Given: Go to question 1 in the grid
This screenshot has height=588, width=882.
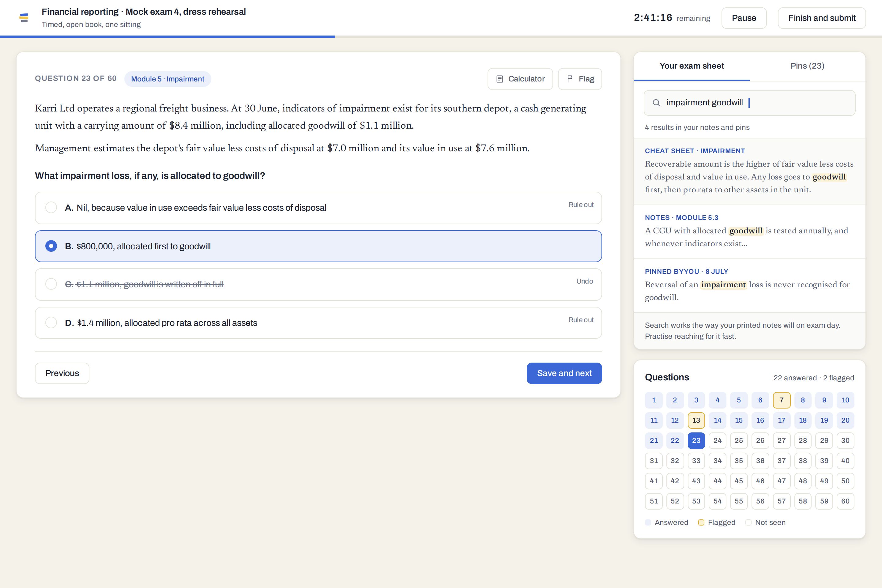Looking at the screenshot, I should tap(654, 400).
